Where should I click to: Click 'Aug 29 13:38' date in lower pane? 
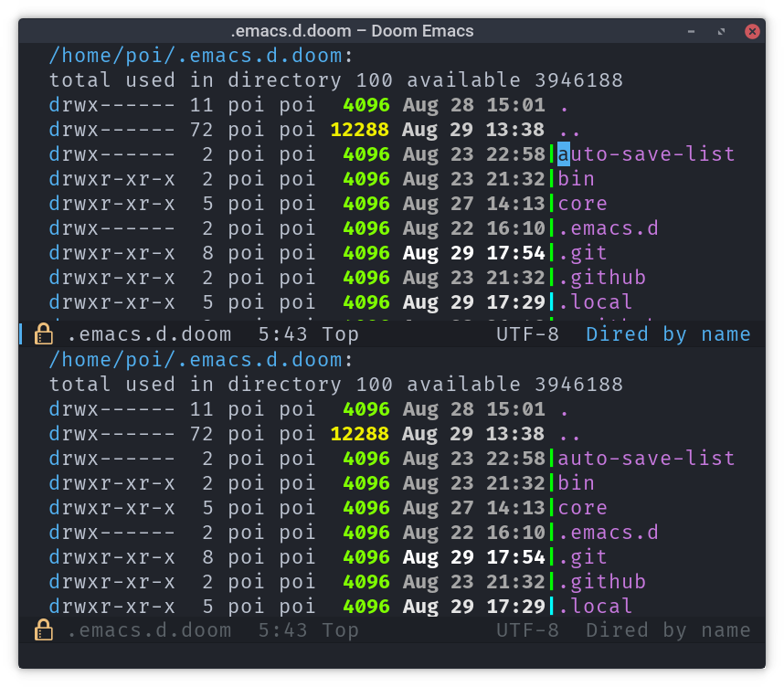pos(473,434)
